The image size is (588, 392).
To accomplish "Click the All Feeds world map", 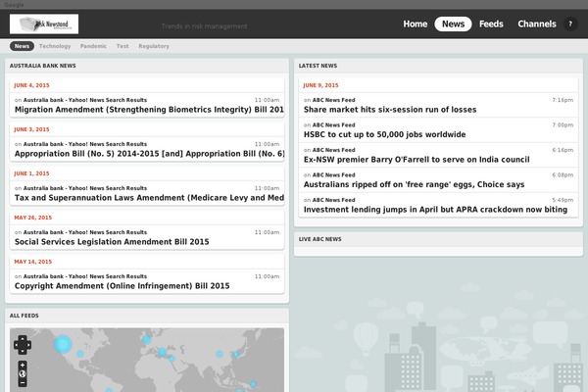I will pos(147,360).
